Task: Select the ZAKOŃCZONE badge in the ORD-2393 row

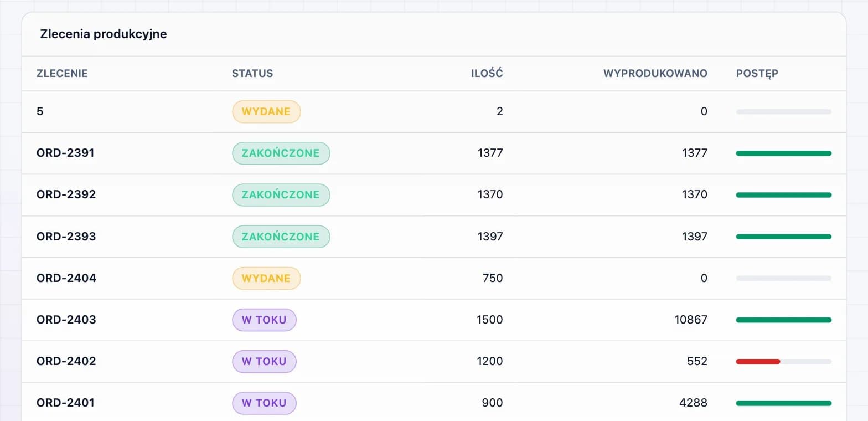Action: [281, 237]
